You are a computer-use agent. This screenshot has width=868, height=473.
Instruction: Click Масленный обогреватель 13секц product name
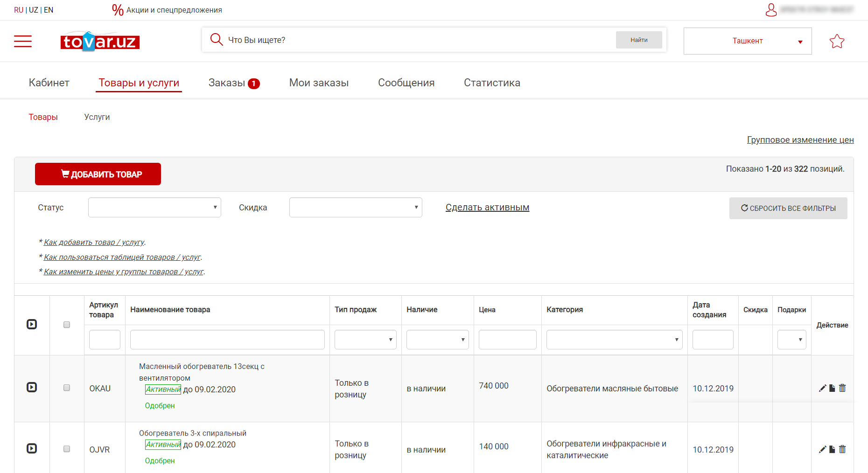pos(202,372)
